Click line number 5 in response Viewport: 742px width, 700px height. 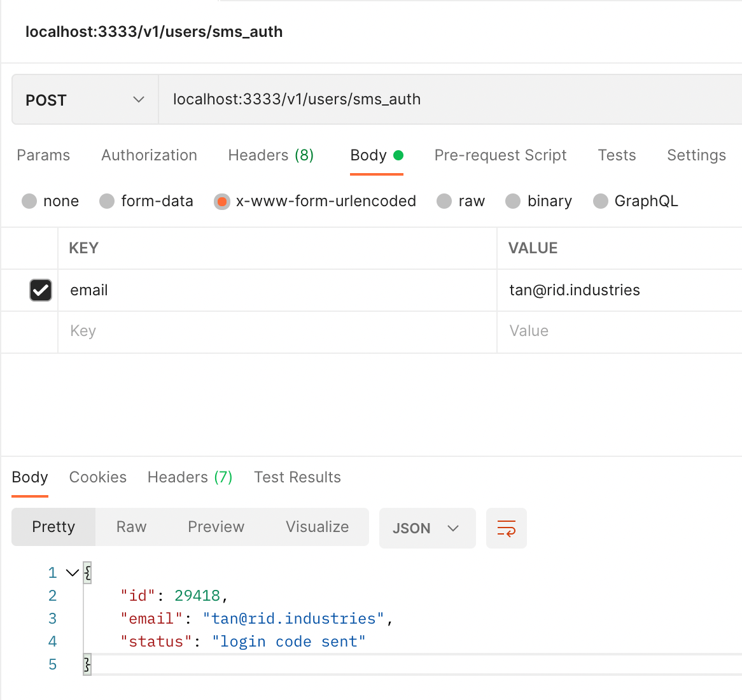click(x=53, y=664)
